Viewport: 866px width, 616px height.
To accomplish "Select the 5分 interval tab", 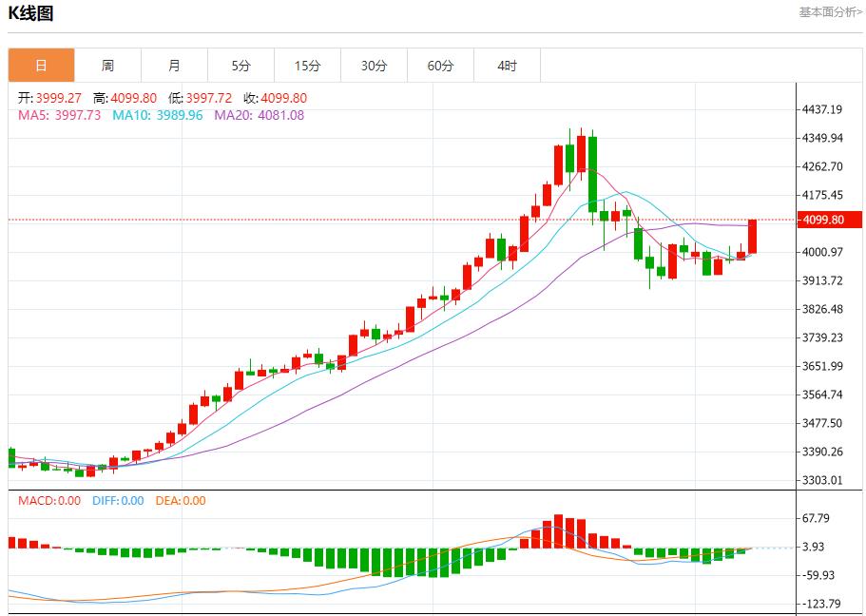I will click(241, 65).
